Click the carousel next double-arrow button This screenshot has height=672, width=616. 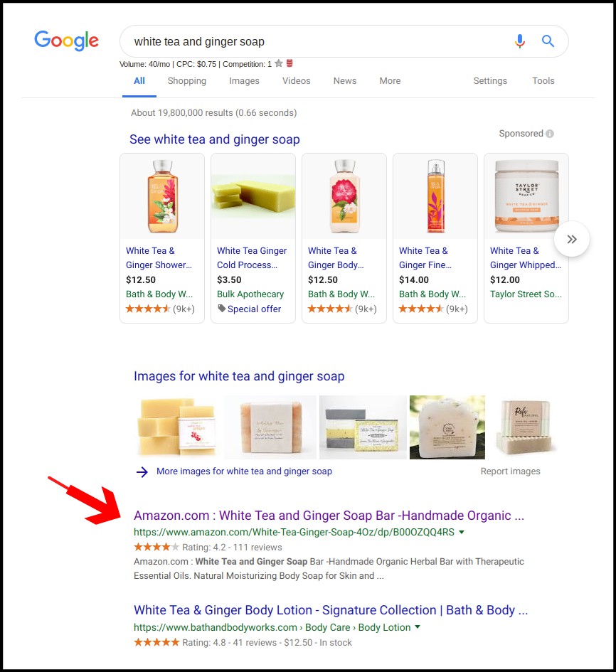(x=571, y=239)
